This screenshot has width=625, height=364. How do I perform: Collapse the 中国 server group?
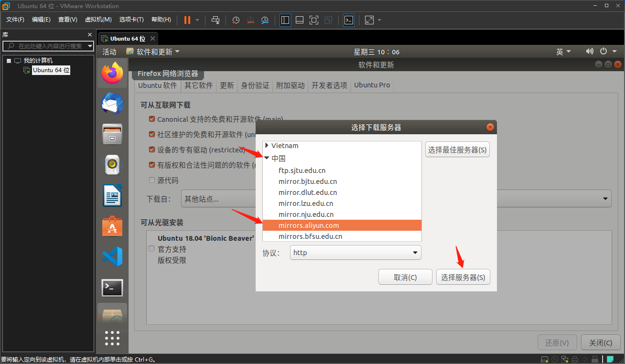click(x=267, y=158)
